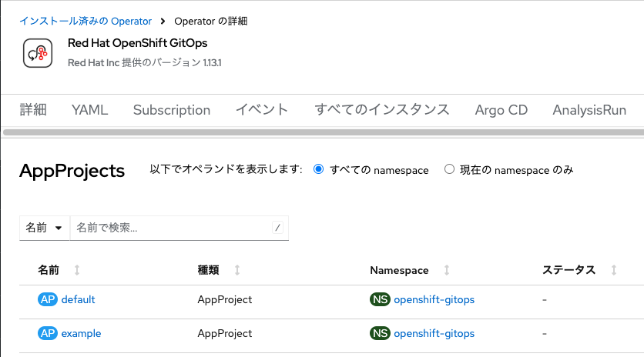The width and height of the screenshot is (644, 357).
Task: Open the 詳細 tab
Action: [33, 110]
